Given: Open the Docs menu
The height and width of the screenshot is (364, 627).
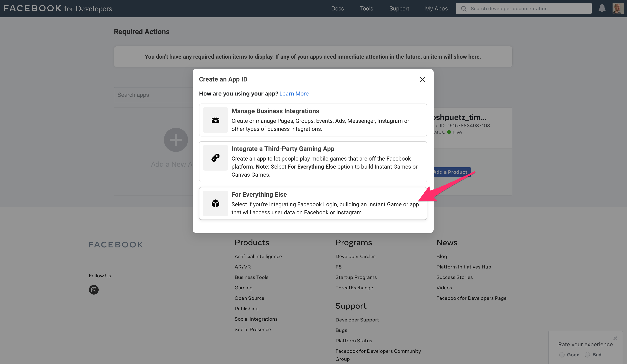Looking at the screenshot, I should 337,8.
